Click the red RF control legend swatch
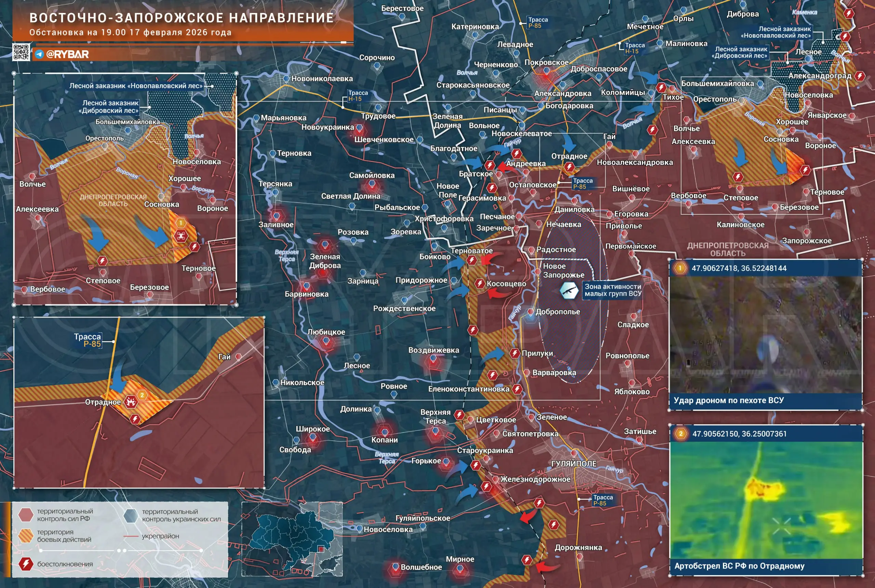Screen dimensions: 875x588 (x=26, y=515)
